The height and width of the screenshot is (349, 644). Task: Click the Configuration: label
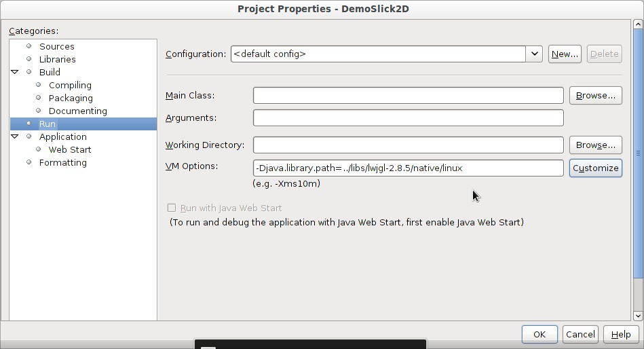pyautogui.click(x=196, y=54)
